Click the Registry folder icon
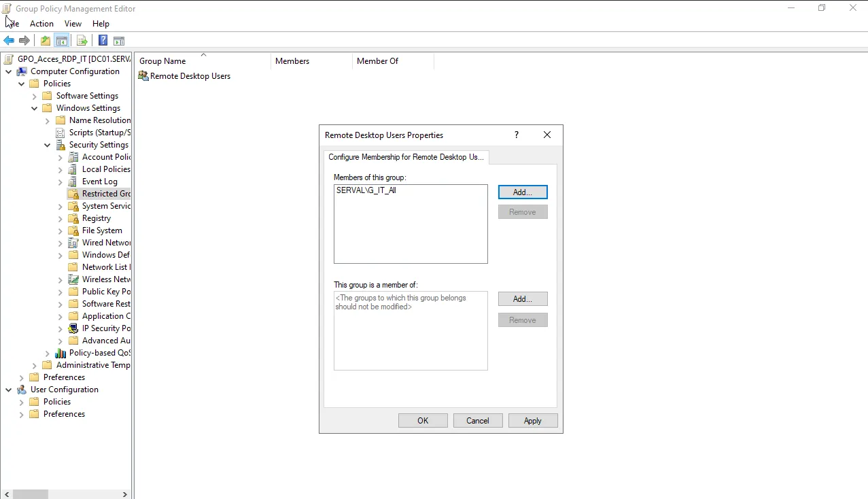This screenshot has height=499, width=868. [x=74, y=218]
